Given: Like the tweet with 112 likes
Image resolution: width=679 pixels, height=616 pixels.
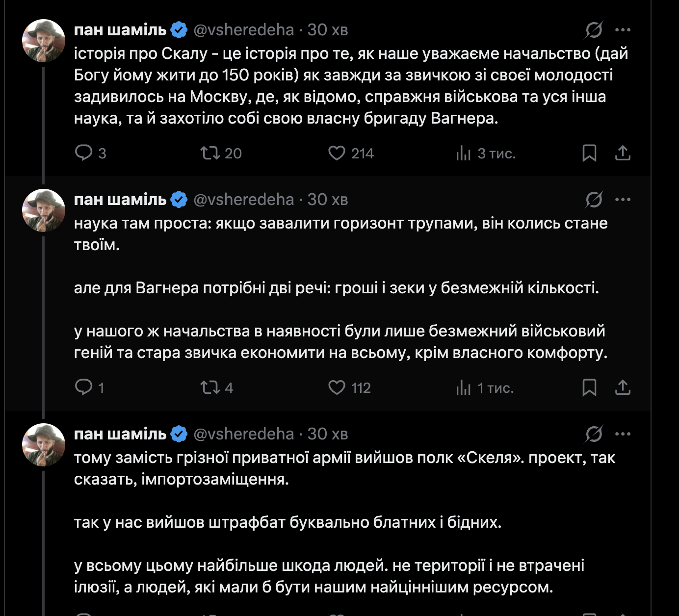Looking at the screenshot, I should (x=337, y=387).
